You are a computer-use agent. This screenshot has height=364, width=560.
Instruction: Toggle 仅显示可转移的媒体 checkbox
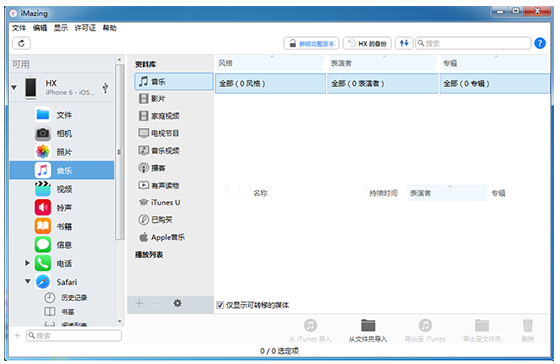coord(220,305)
